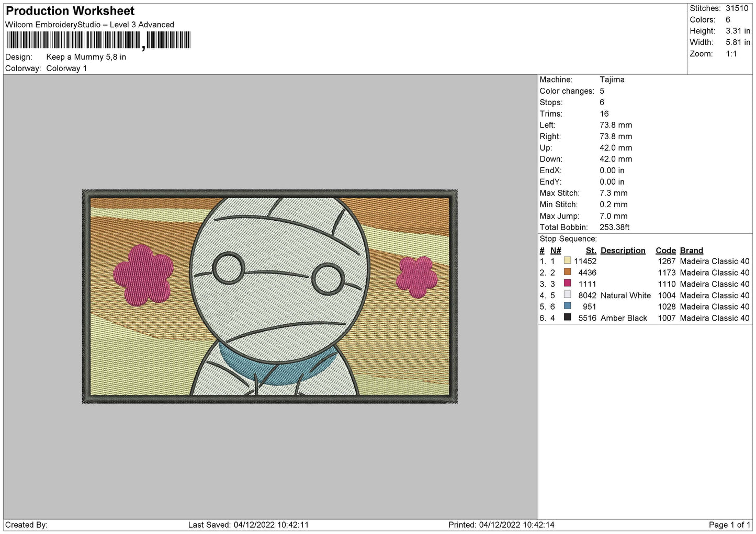Screen dimensions: 756x534
Task: Select the Amber Black thread swatch
Action: click(x=567, y=317)
